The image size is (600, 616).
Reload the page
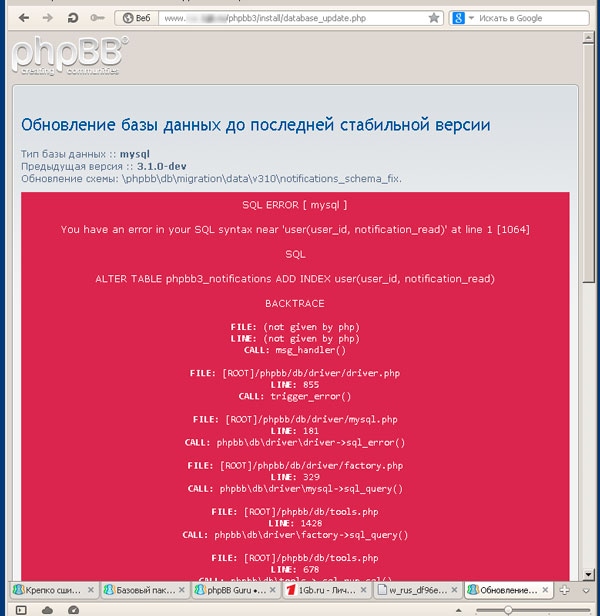click(x=73, y=18)
